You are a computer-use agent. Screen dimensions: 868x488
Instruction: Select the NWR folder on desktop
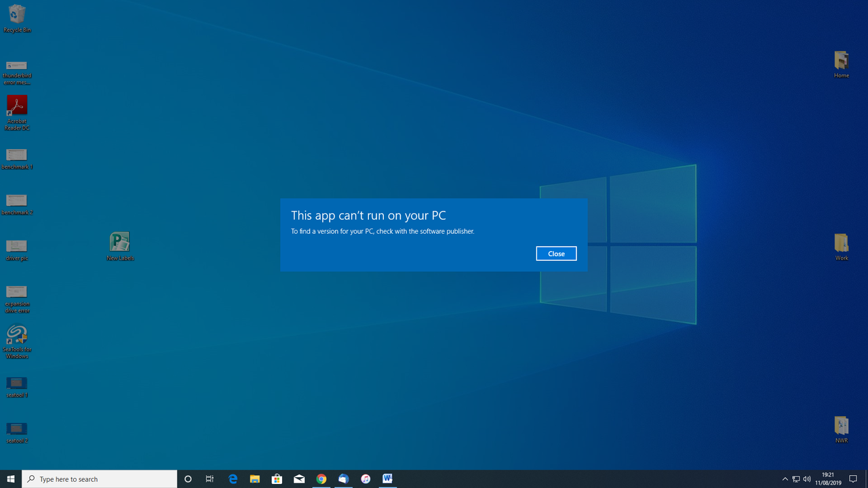(842, 429)
